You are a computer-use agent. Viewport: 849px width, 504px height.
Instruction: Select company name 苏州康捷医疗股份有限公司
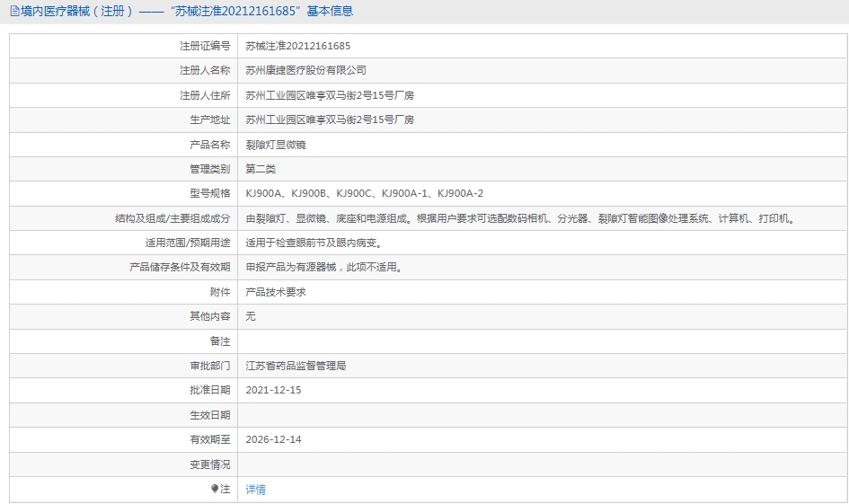[x=306, y=70]
